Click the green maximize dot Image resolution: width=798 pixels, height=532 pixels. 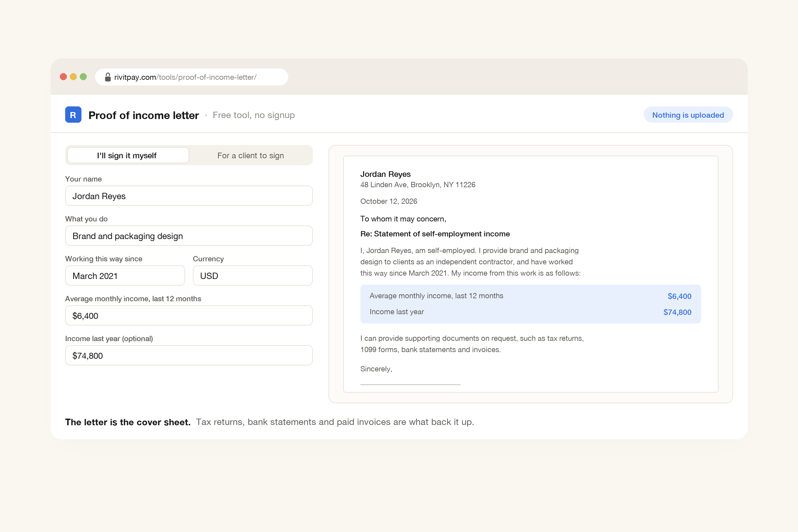[x=83, y=77]
